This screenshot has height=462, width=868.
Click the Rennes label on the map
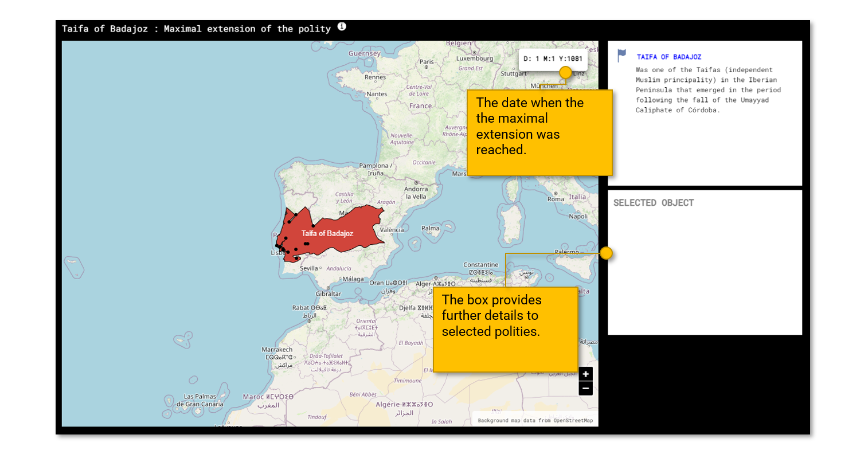tap(376, 77)
